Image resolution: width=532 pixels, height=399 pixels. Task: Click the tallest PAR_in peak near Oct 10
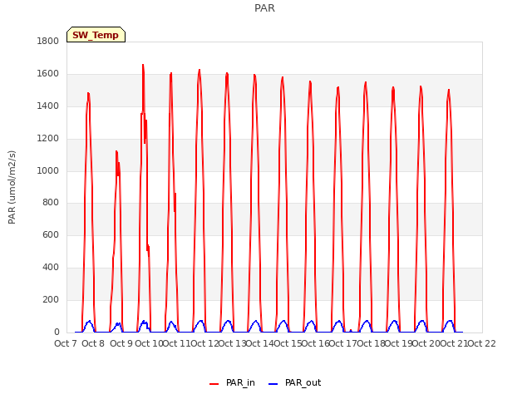143,65
